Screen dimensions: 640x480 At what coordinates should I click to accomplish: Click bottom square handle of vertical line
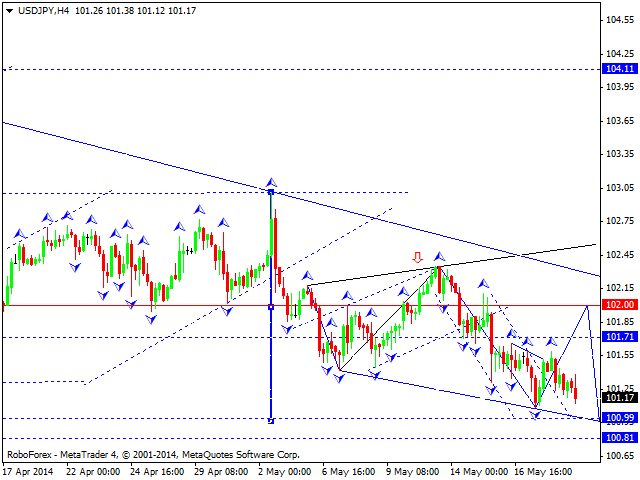click(271, 420)
